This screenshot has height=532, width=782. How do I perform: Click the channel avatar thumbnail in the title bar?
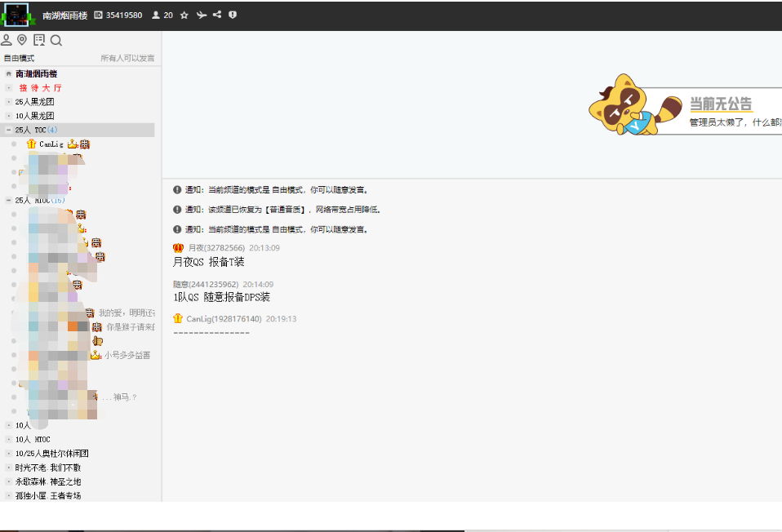click(17, 15)
